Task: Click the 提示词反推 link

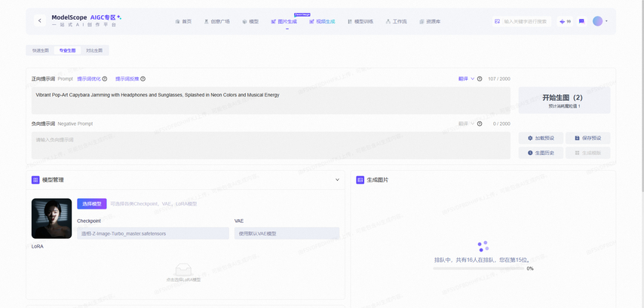Action: pos(127,79)
